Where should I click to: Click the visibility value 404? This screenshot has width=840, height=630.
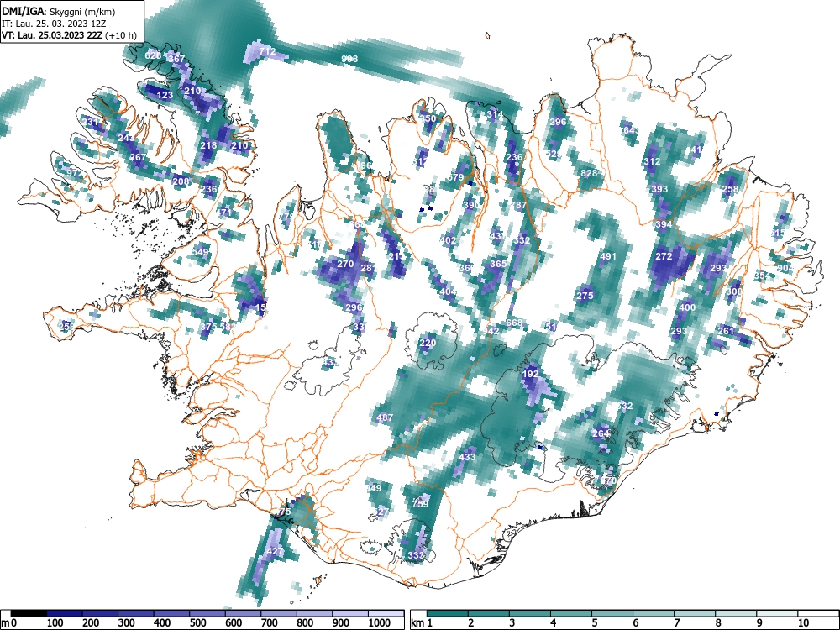tap(448, 292)
